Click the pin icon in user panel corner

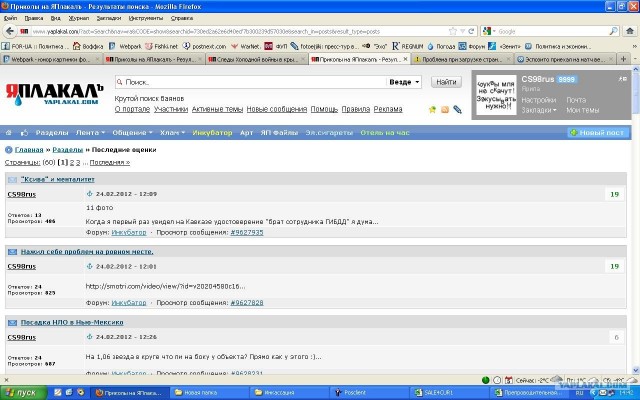(622, 79)
